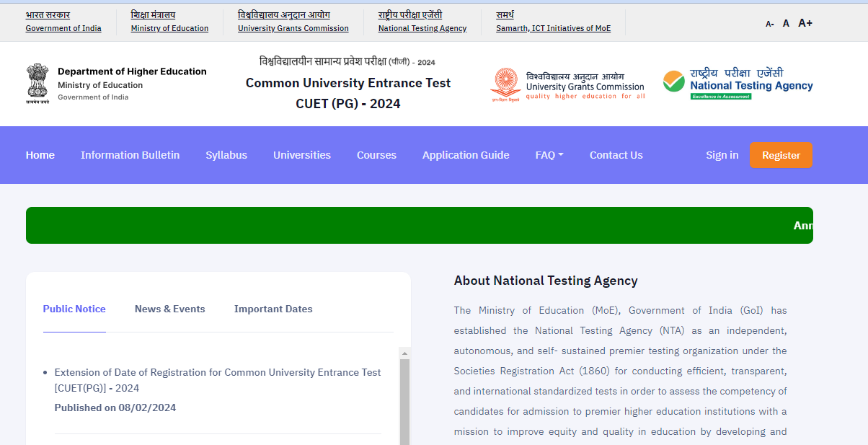This screenshot has width=868, height=445.
Task: Click the green announcement marquee banner
Action: point(419,225)
